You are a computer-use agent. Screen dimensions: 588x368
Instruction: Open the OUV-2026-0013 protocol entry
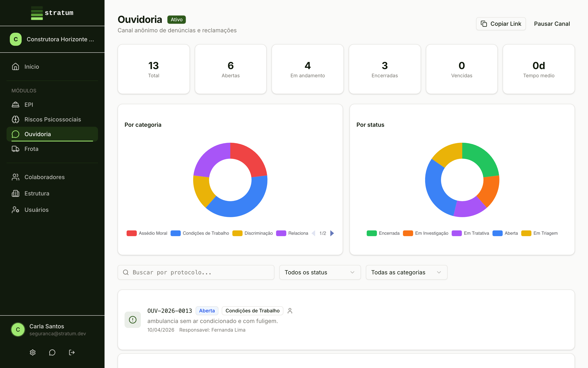pyautogui.click(x=346, y=320)
